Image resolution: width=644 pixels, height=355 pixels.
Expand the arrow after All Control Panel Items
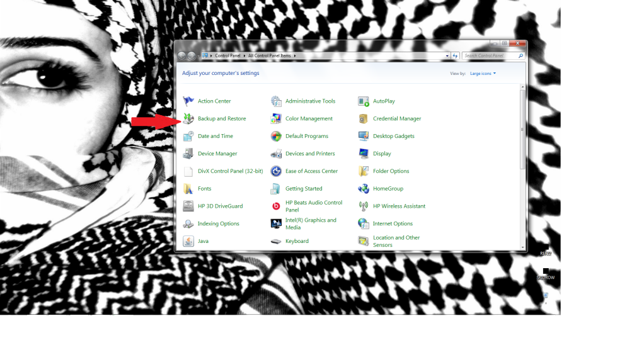(294, 56)
